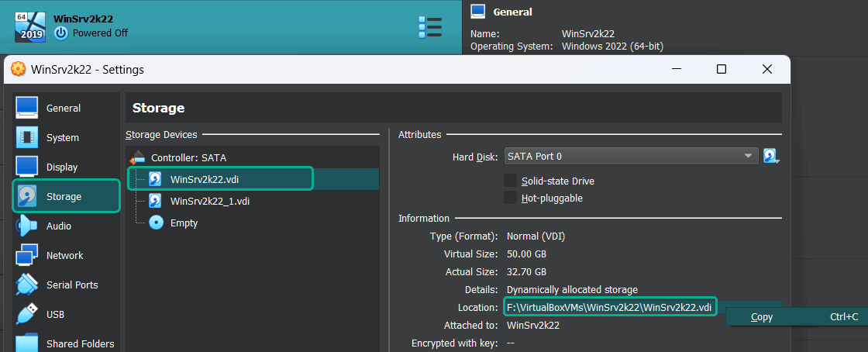Image resolution: width=868 pixels, height=352 pixels.
Task: Click the SATA controller icon
Action: 137,157
